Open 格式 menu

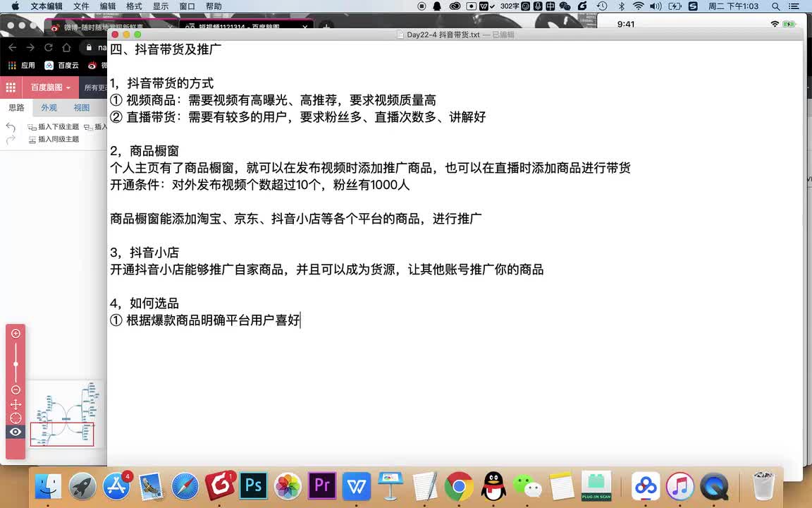coord(134,6)
